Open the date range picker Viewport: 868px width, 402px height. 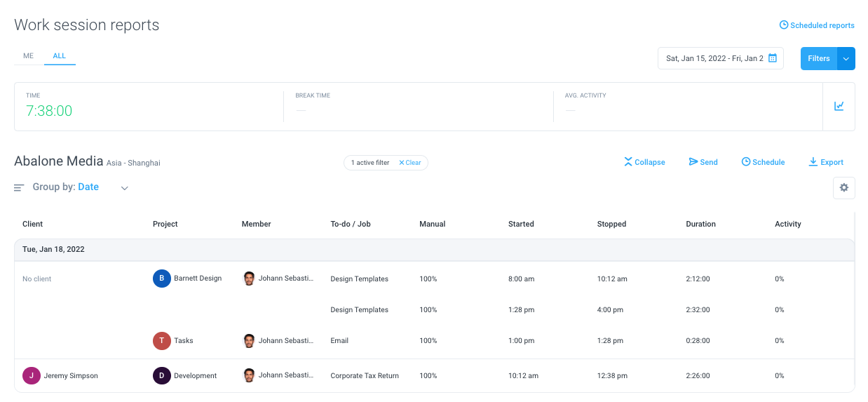coord(720,58)
